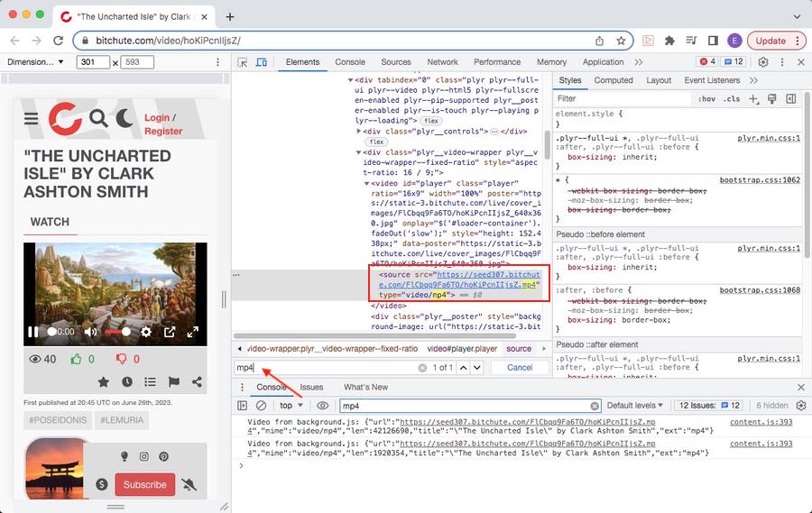812x513 pixels.
Task: Toggle :hov element state panel
Action: (x=706, y=99)
